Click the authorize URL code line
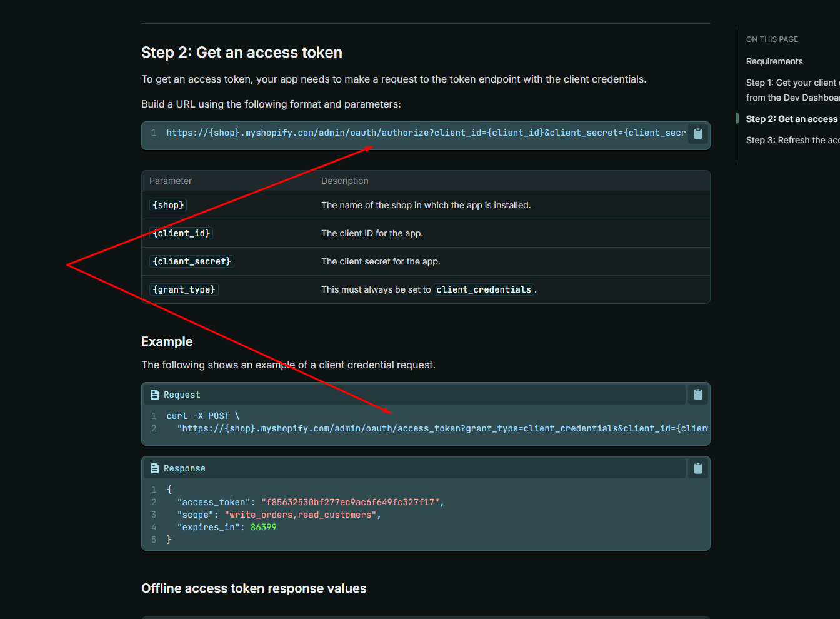Image resolution: width=840 pixels, height=619 pixels. coord(426,133)
